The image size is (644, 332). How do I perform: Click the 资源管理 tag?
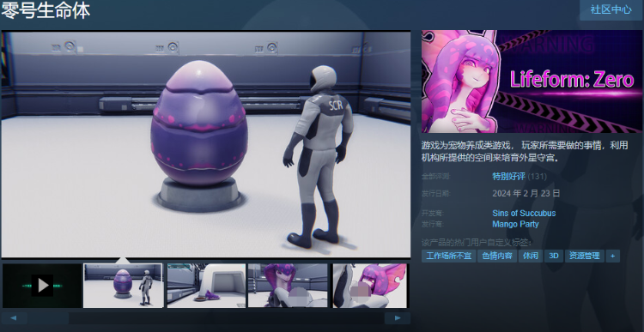coord(585,257)
